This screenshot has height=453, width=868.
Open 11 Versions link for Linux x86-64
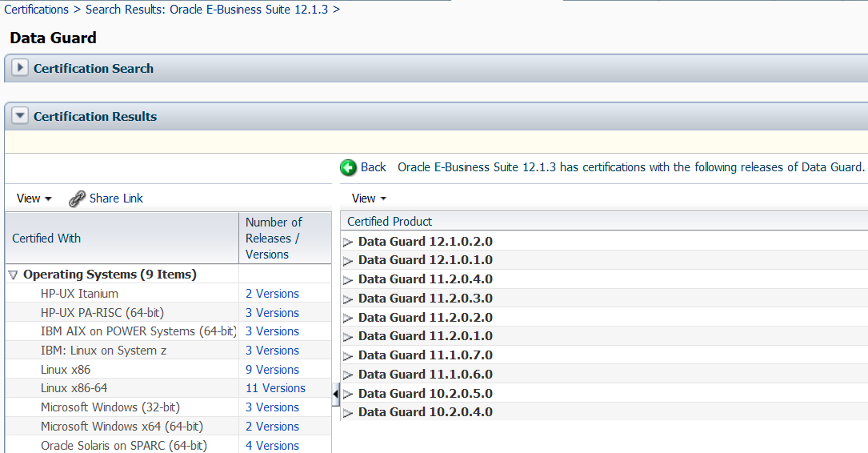point(275,388)
